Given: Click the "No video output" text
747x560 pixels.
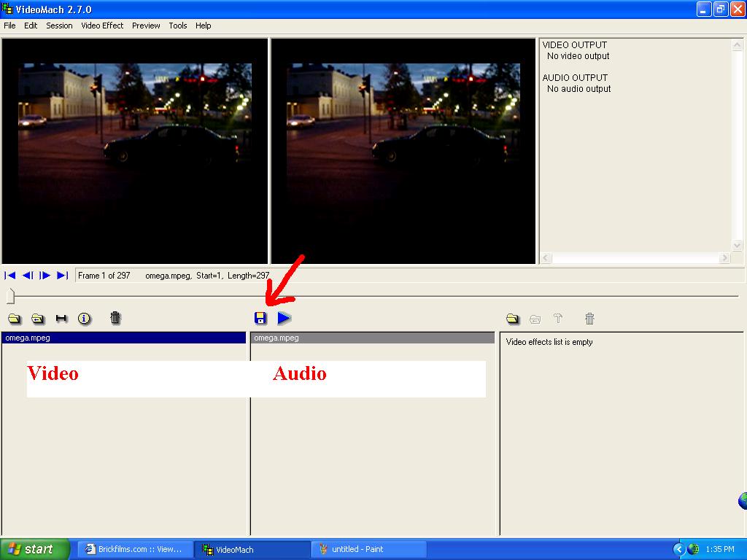Looking at the screenshot, I should click(x=578, y=56).
